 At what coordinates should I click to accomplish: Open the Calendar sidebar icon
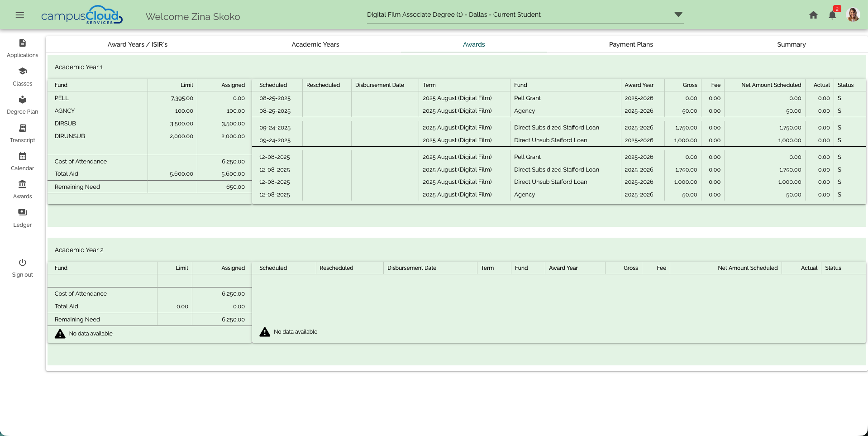pos(22,157)
